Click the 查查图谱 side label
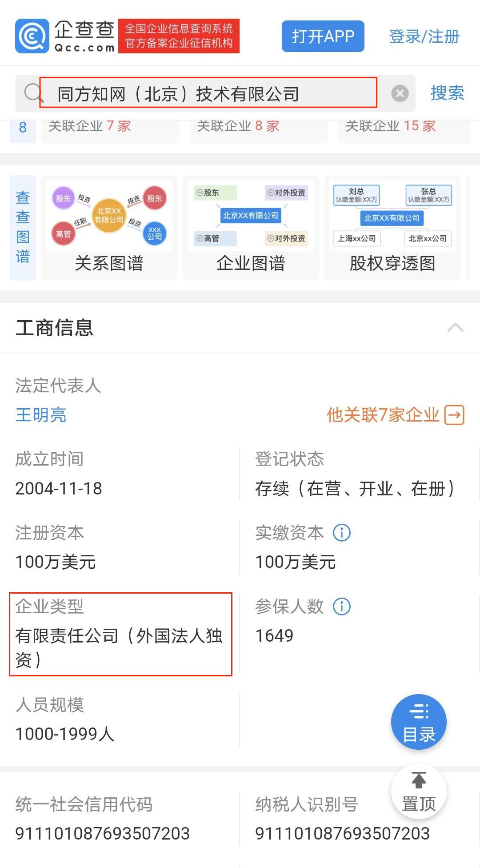Viewport: 480px width, 868px height. [23, 228]
